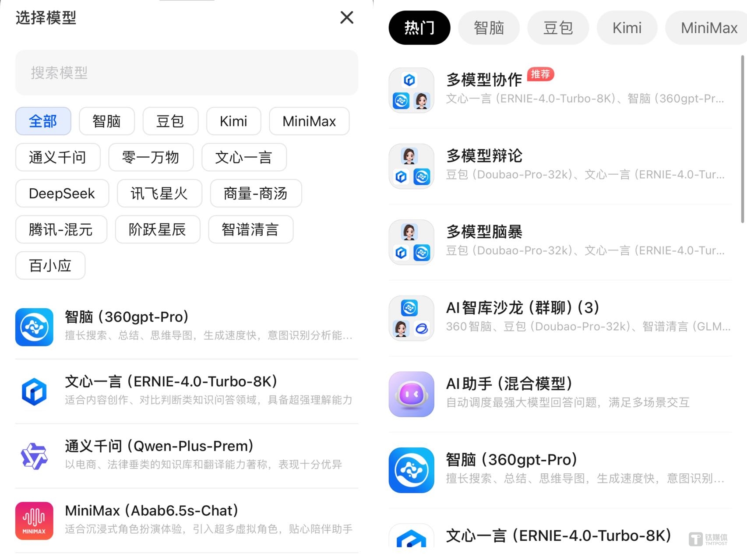Click the 多模型协作 conversation icon
This screenshot has width=747, height=560.
coord(411,89)
